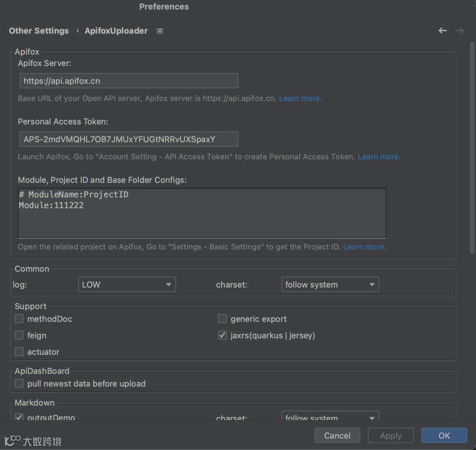Toggle the outputDemo checkbox
Viewport: 476px width, 450px height.
[x=19, y=417]
